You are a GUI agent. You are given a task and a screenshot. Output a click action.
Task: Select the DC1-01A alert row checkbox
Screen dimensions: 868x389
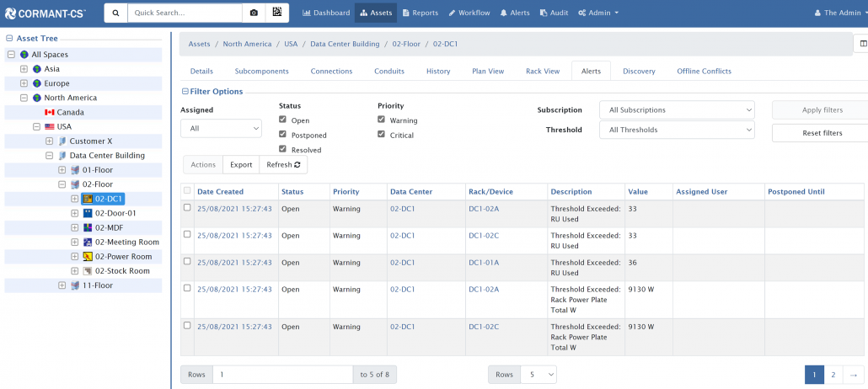[x=187, y=262]
